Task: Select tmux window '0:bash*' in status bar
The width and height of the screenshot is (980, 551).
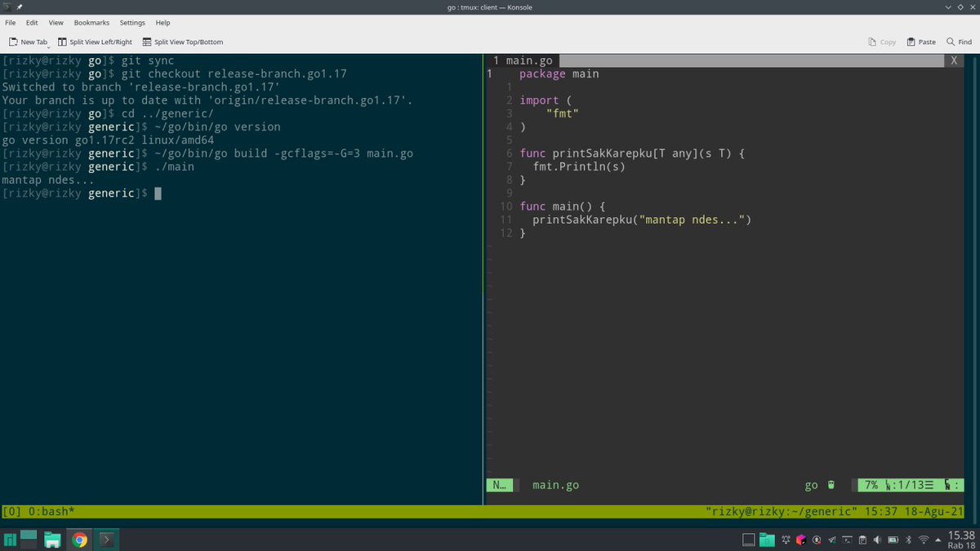Action: (52, 512)
